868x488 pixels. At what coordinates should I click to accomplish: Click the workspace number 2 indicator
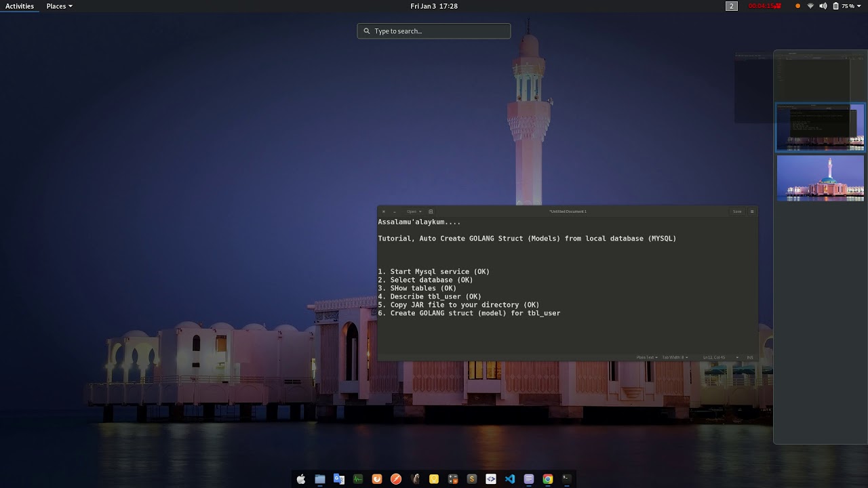pos(731,6)
